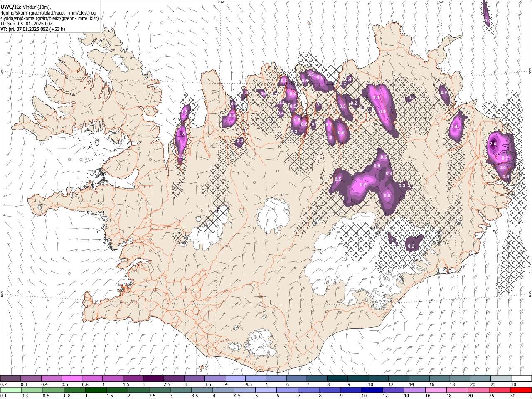Click the 2.6 snowfall value in the east

tap(493, 144)
